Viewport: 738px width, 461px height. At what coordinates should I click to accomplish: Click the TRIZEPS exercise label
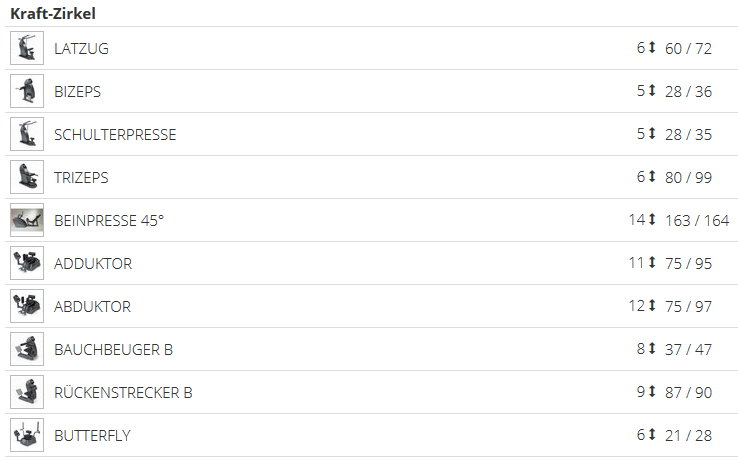(x=81, y=177)
